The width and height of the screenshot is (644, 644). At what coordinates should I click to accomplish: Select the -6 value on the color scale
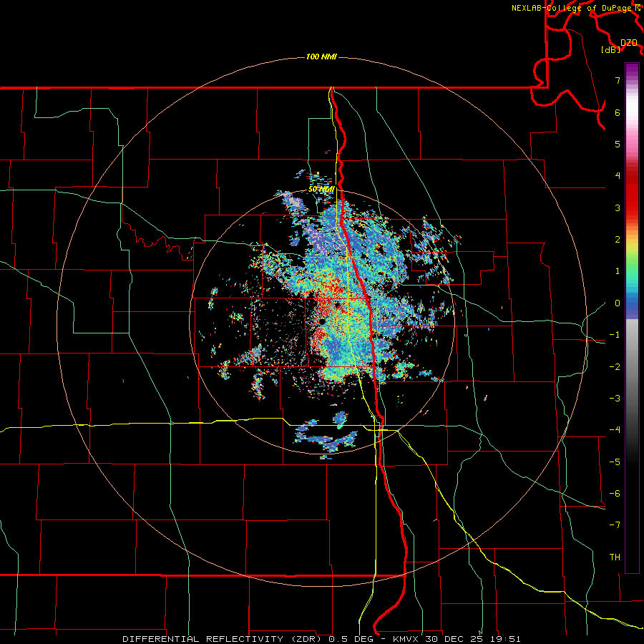tap(615, 494)
